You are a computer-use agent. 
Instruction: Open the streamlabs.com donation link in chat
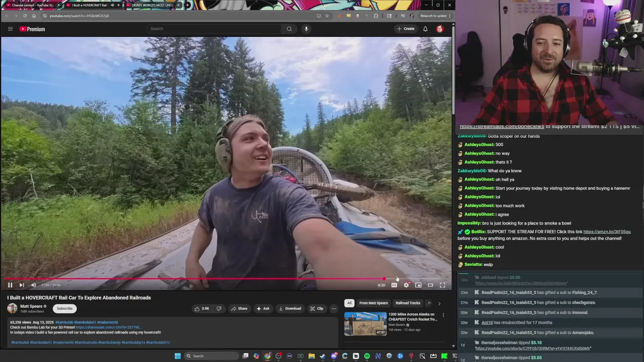point(502,127)
